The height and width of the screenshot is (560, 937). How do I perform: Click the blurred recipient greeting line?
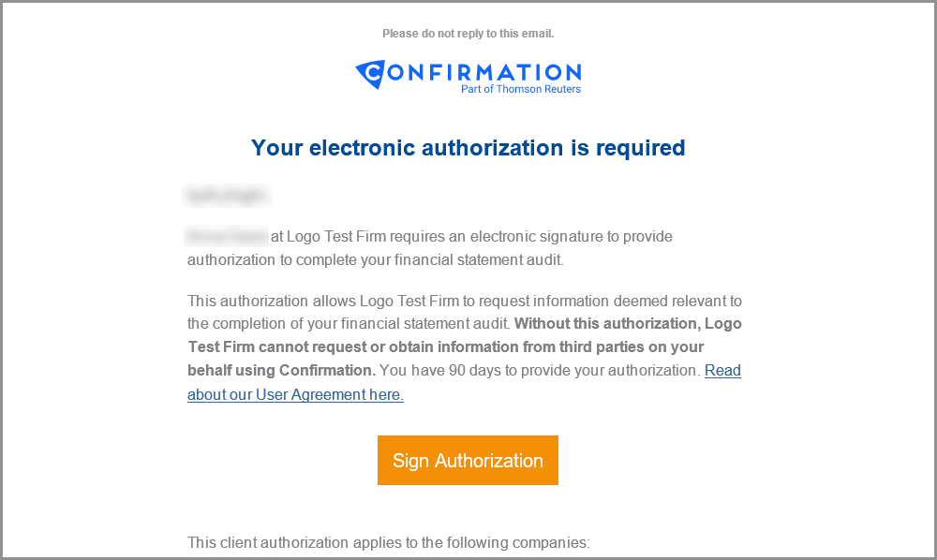[x=225, y=195]
